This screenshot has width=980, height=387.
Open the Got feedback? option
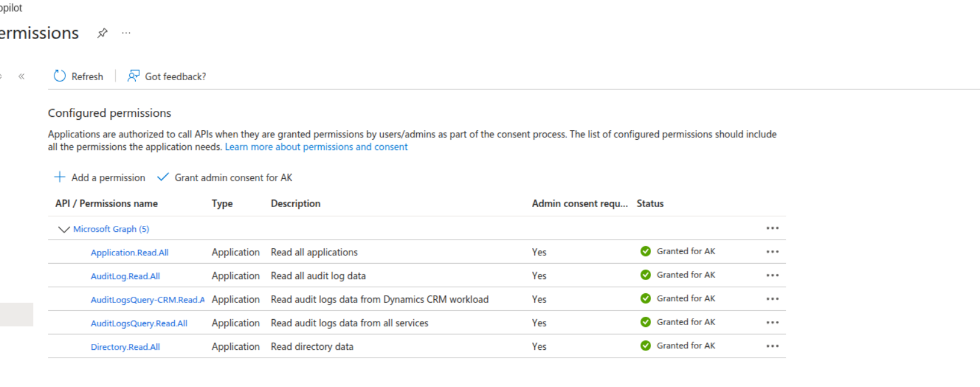tap(167, 76)
